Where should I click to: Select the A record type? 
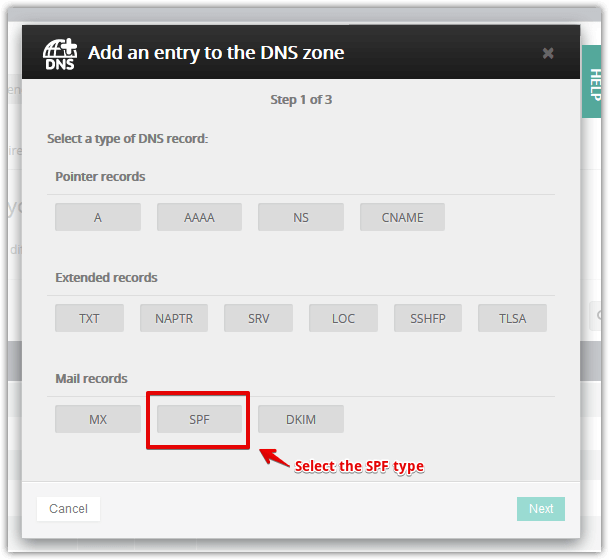[98, 217]
